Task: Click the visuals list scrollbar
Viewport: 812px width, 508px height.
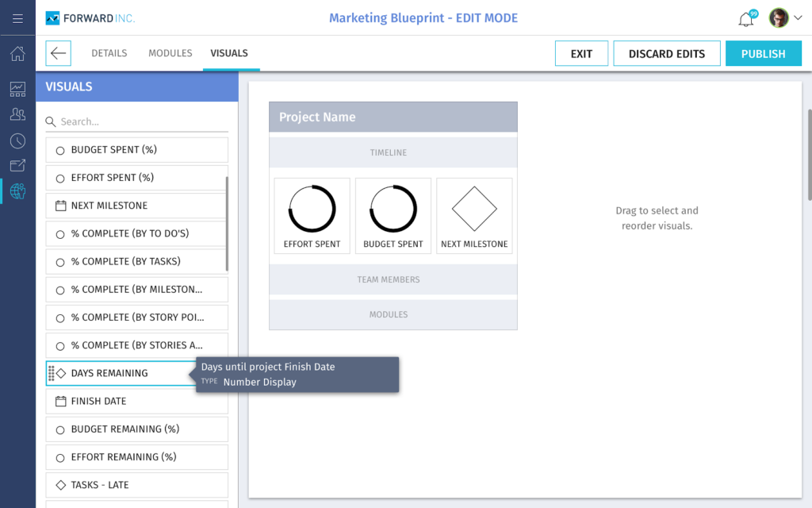Action: coord(227,224)
